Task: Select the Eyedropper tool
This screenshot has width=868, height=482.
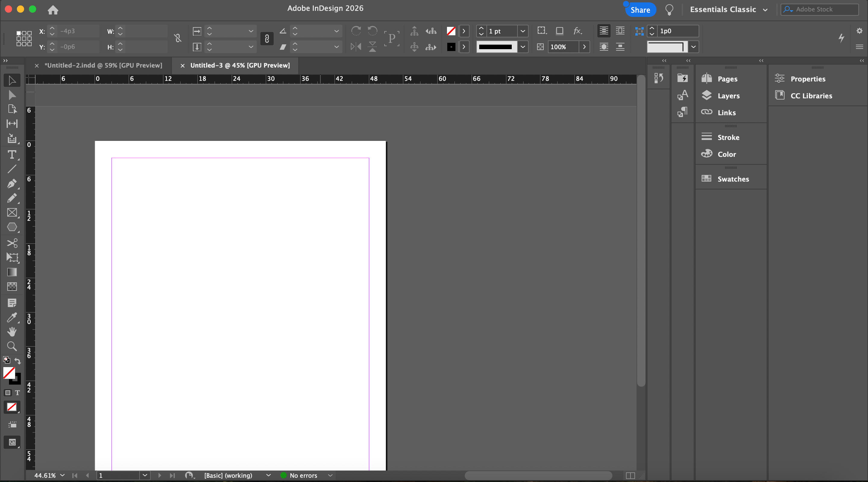Action: click(12, 317)
